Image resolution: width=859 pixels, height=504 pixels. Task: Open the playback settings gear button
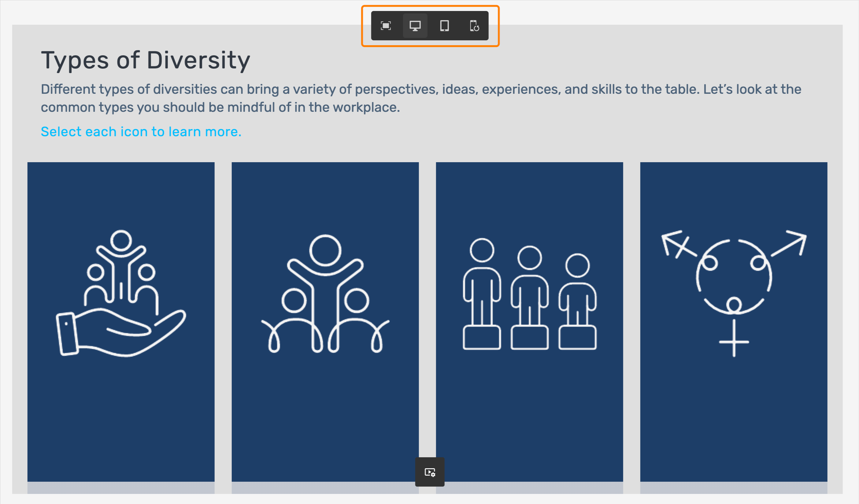pos(429,472)
